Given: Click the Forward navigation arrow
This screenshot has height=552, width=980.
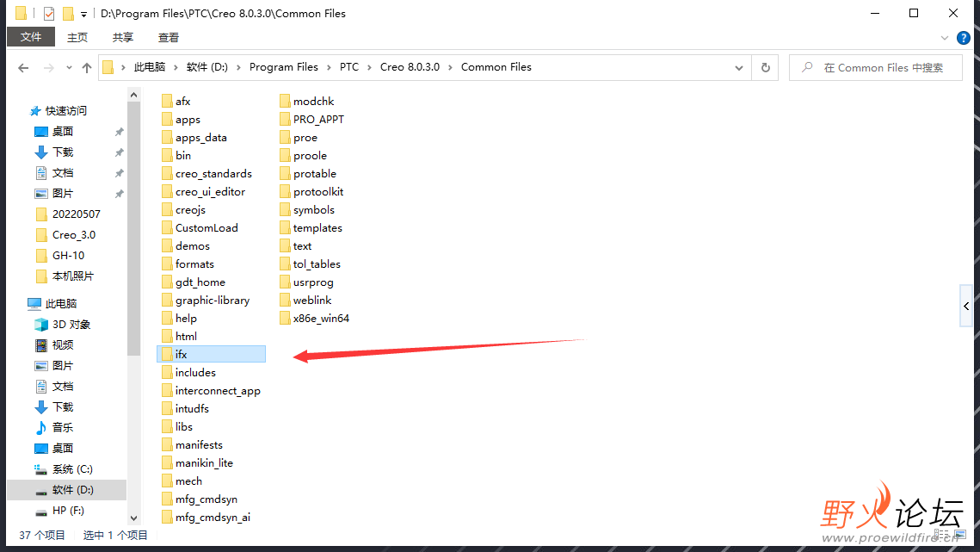Looking at the screenshot, I should pos(49,67).
